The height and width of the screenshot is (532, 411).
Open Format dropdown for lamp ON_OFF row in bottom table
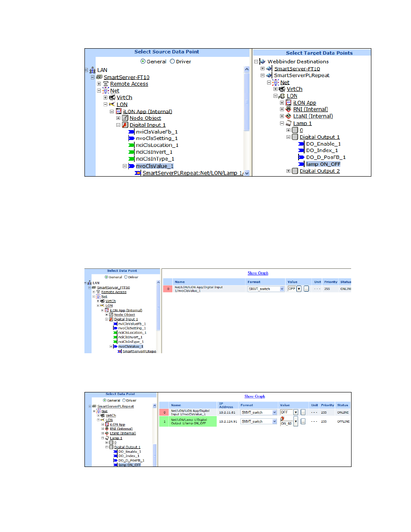pos(274,422)
